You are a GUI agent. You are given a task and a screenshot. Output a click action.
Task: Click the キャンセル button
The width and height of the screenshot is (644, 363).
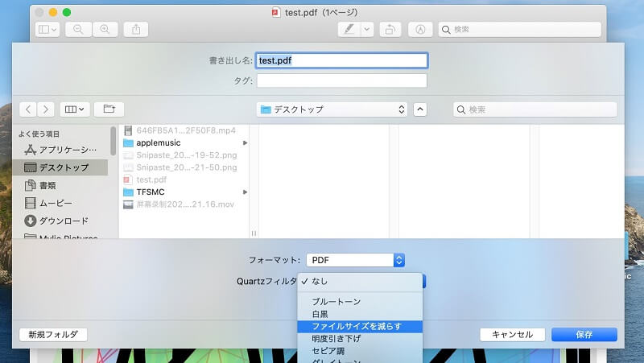point(513,335)
